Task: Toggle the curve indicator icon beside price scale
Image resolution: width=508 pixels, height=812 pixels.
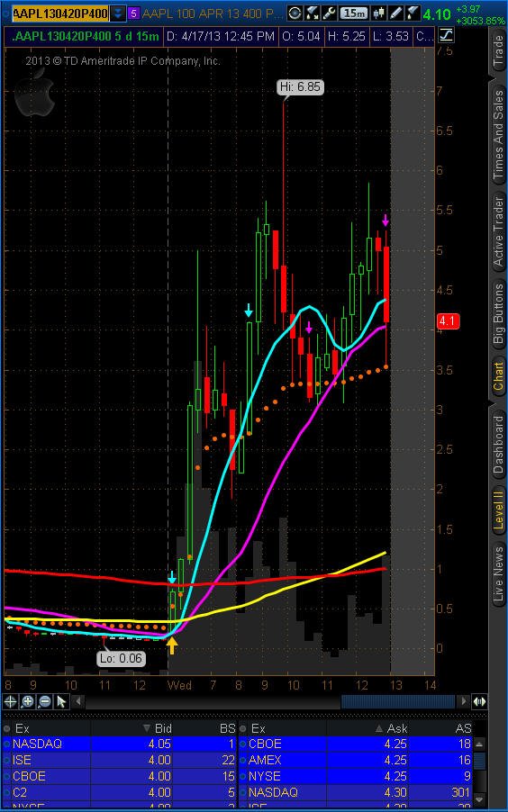Action: (x=445, y=36)
